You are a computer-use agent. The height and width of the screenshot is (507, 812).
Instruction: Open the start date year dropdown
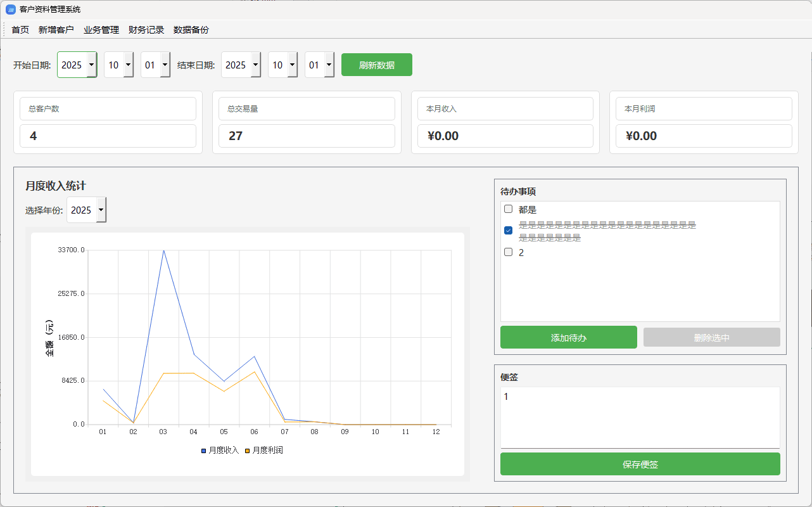click(x=91, y=64)
